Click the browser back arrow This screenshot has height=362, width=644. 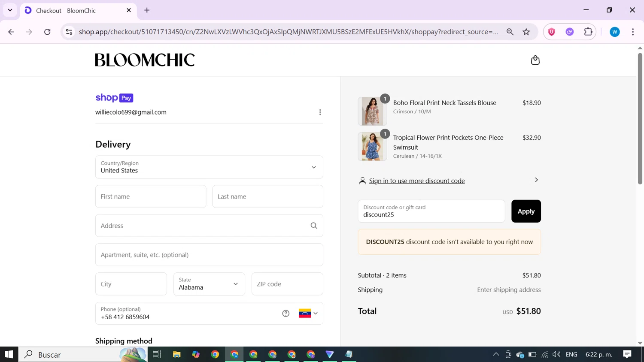(x=11, y=32)
